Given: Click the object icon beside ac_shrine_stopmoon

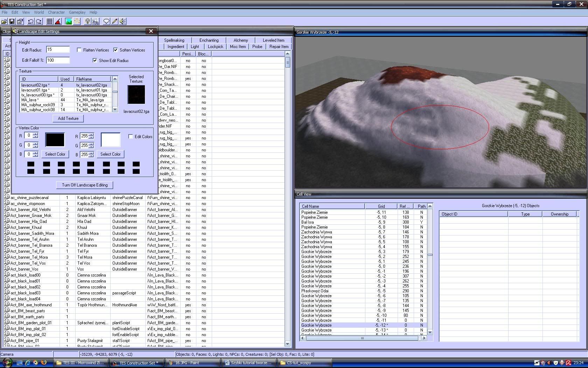Looking at the screenshot, I should (x=7, y=204).
